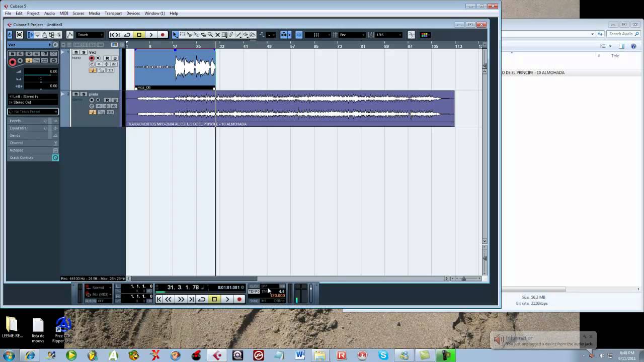The image size is (644, 362).
Task: Select the Object Selection arrow tool
Action: [x=175, y=35]
